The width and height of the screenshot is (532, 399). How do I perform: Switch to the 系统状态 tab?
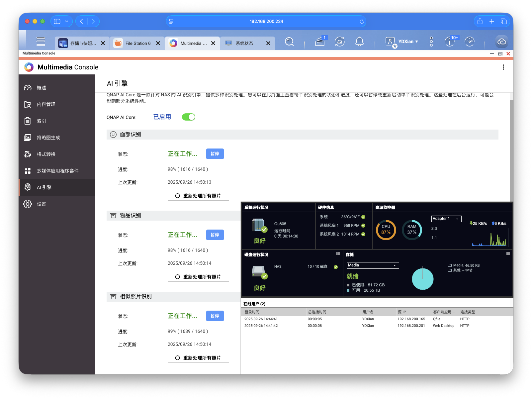(244, 43)
